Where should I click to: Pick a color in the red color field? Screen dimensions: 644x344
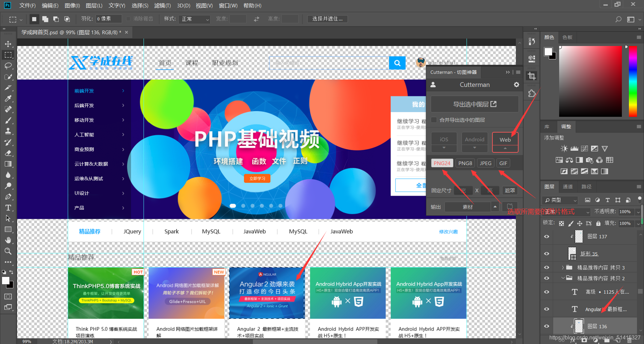click(590, 82)
